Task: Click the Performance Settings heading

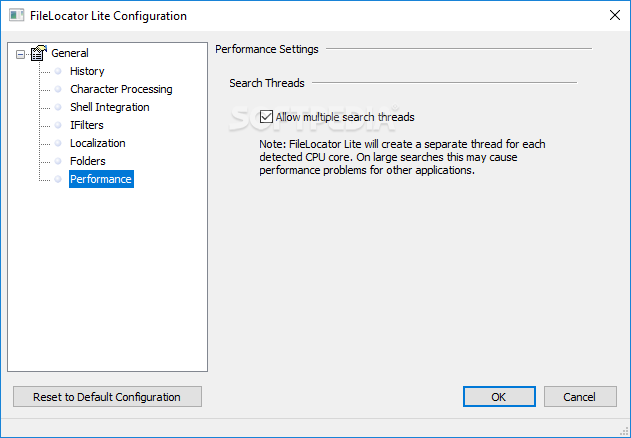Action: pyautogui.click(x=267, y=49)
